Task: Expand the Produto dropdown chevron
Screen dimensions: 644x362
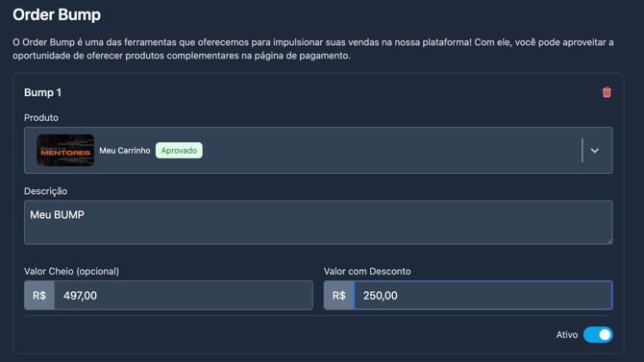Action: point(594,151)
